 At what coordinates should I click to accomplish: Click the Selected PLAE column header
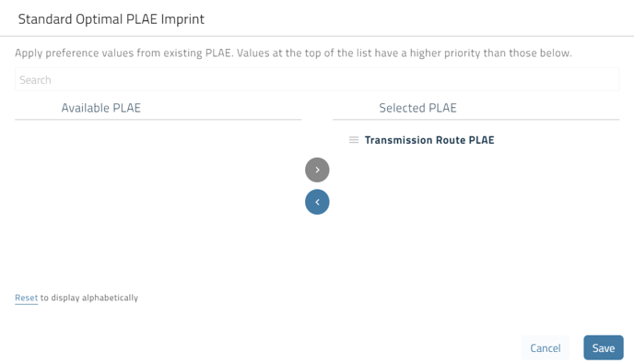click(x=417, y=108)
